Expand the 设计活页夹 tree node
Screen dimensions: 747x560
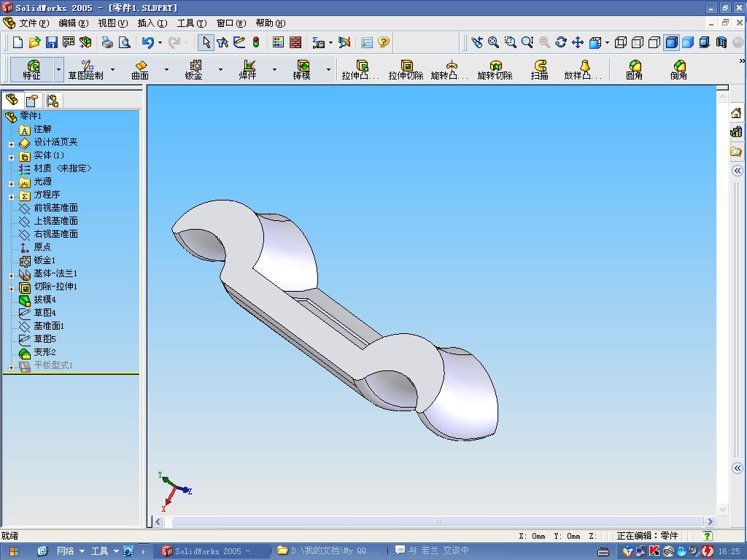[12, 144]
